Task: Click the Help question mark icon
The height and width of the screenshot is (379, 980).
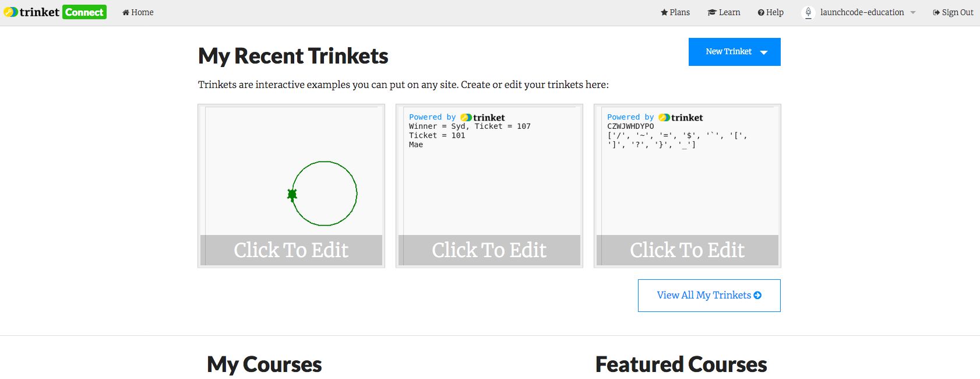Action: [761, 12]
